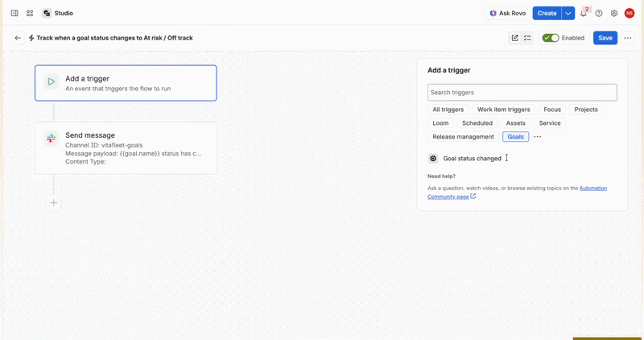Add a step with the plus icon
The width and height of the screenshot is (644, 340).
click(x=54, y=203)
